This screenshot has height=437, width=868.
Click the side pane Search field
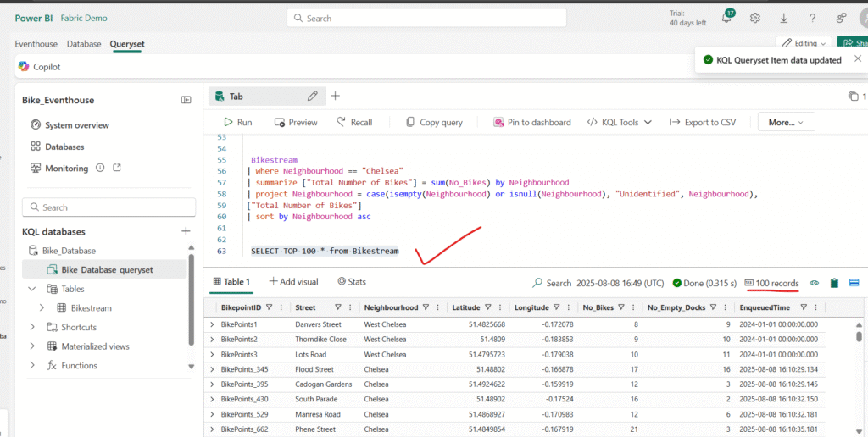click(x=109, y=207)
